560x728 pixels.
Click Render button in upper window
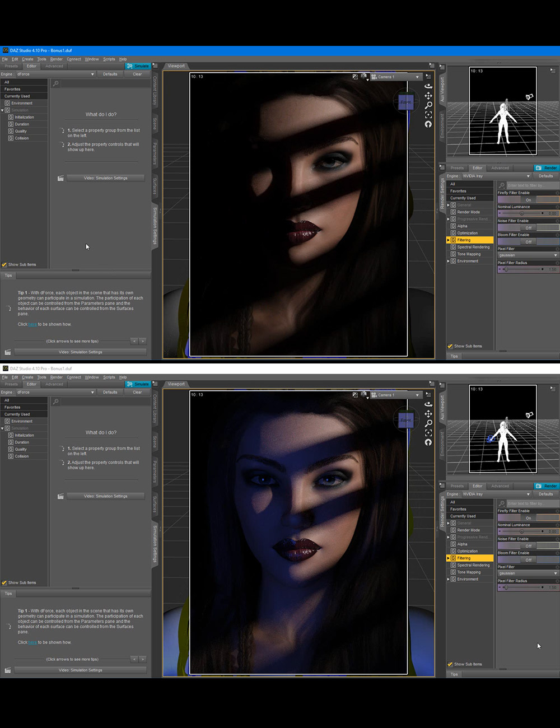[547, 168]
